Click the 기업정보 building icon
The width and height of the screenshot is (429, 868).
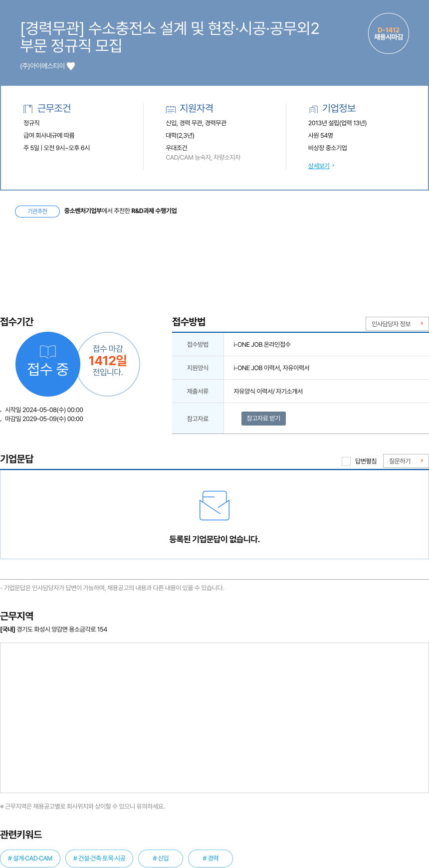(x=313, y=109)
